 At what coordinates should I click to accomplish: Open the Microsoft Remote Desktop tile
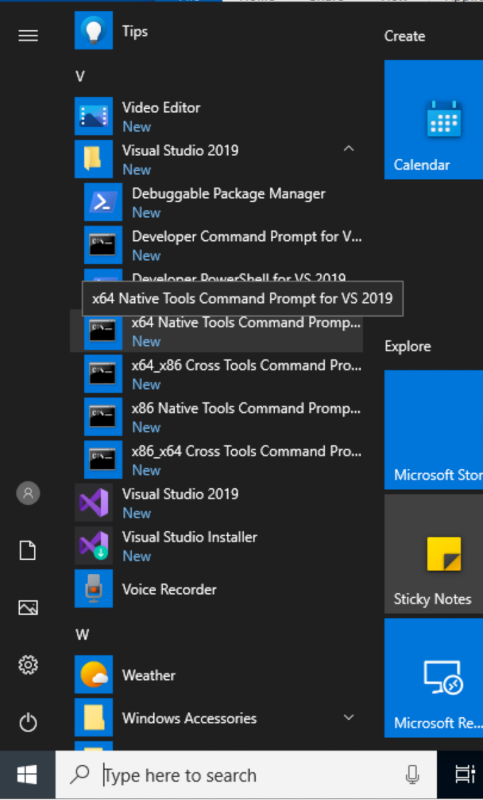(x=434, y=678)
